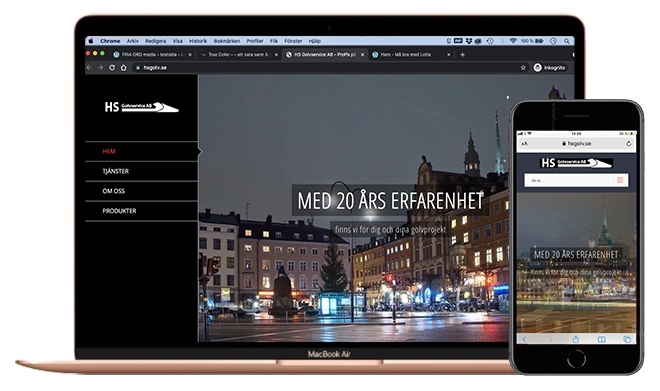The image size is (660, 391).
Task: Tap the Tabs icon in phone Safari
Action: 627,339
